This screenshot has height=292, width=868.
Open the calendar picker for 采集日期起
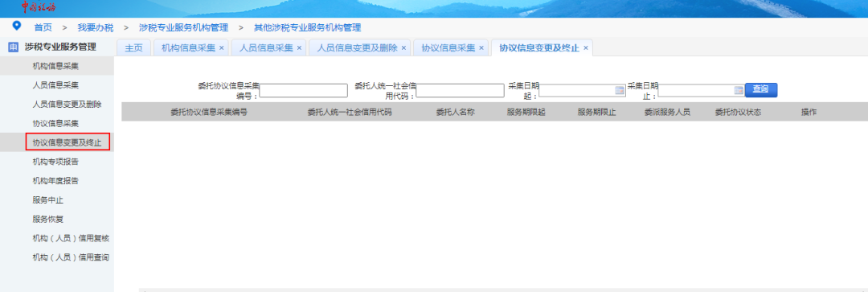(x=620, y=90)
